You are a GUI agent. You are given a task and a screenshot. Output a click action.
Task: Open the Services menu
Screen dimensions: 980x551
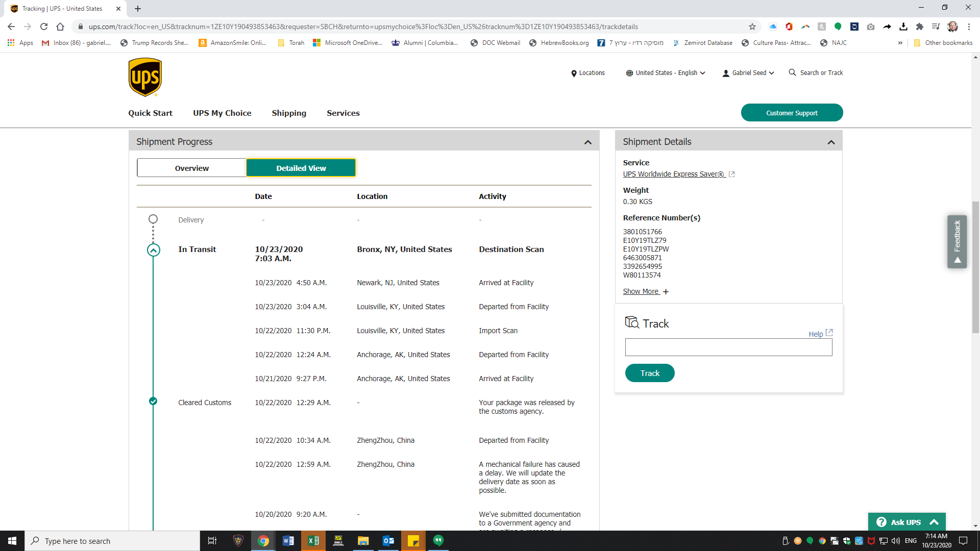click(x=343, y=113)
